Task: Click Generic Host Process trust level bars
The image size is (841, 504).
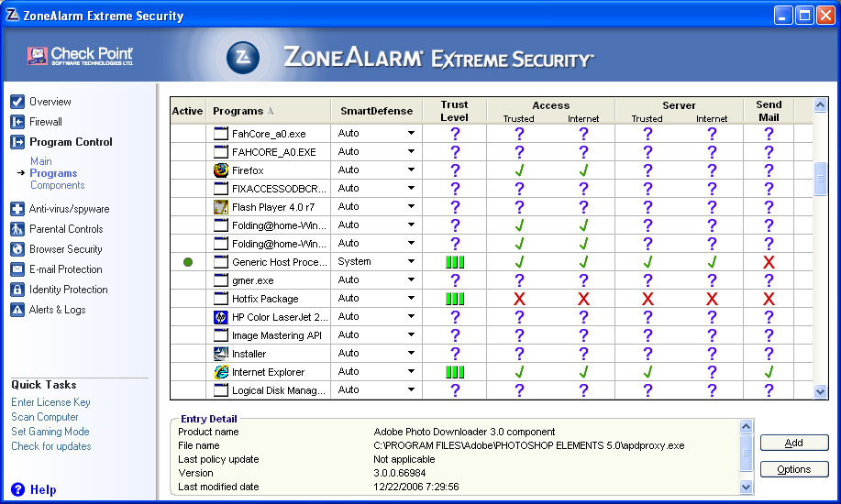Action: 455,262
